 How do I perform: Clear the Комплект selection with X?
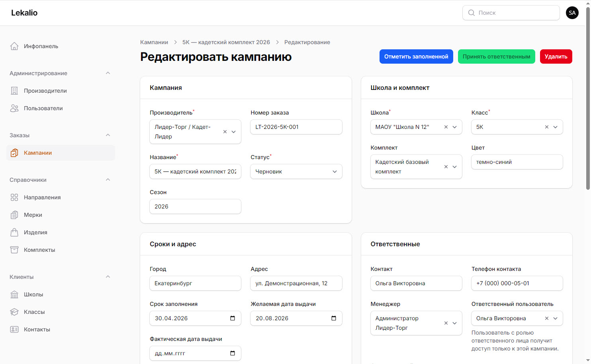pyautogui.click(x=446, y=167)
